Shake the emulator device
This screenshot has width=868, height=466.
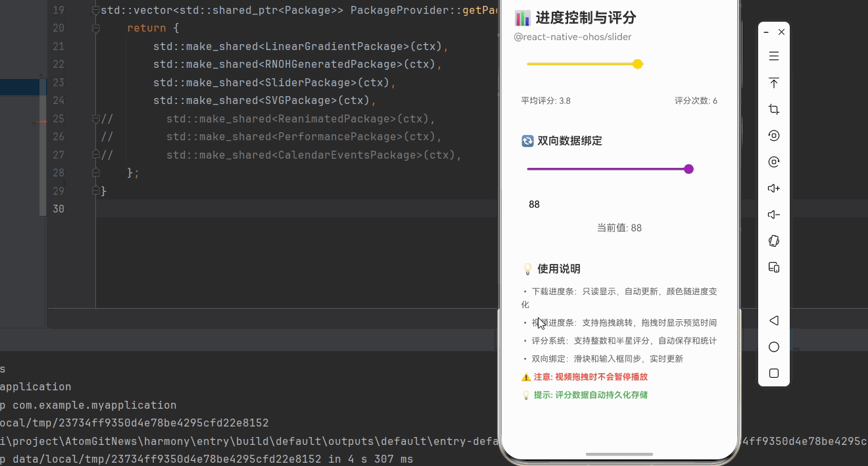pyautogui.click(x=774, y=241)
